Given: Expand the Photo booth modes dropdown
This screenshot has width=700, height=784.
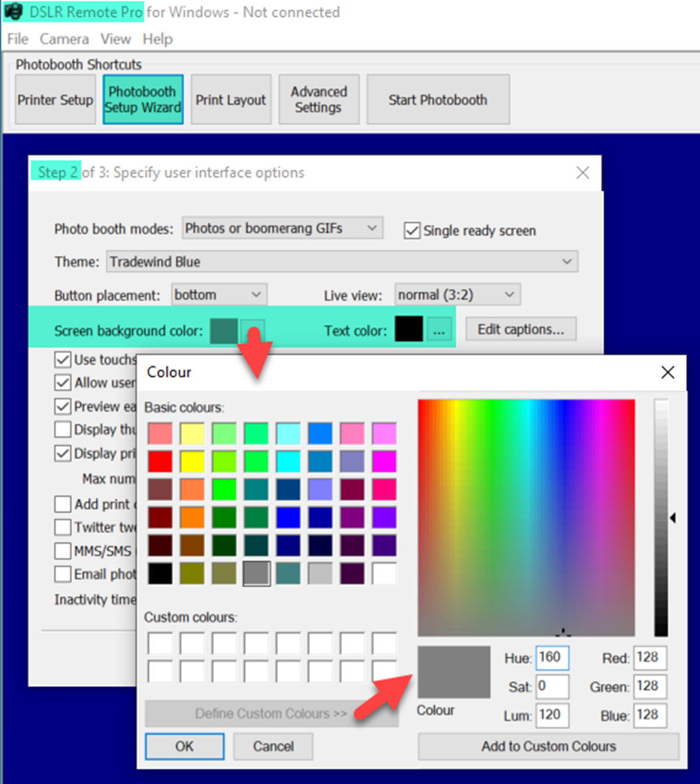Looking at the screenshot, I should pyautogui.click(x=282, y=228).
